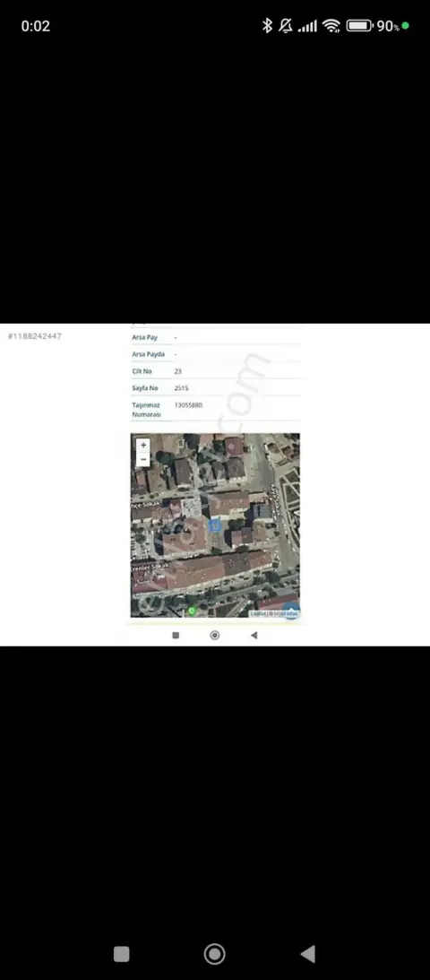Zoom in on the map with plus button

143,446
